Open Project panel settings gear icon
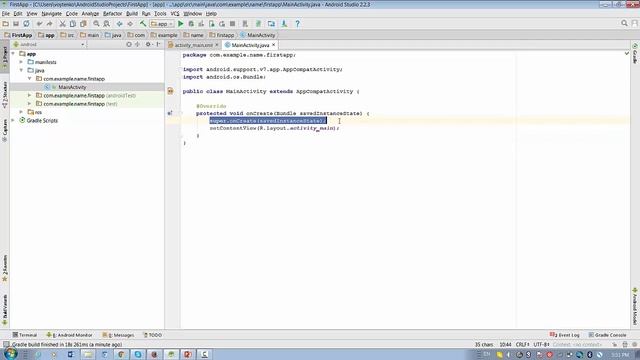The width and height of the screenshot is (640, 360). tap(148, 44)
